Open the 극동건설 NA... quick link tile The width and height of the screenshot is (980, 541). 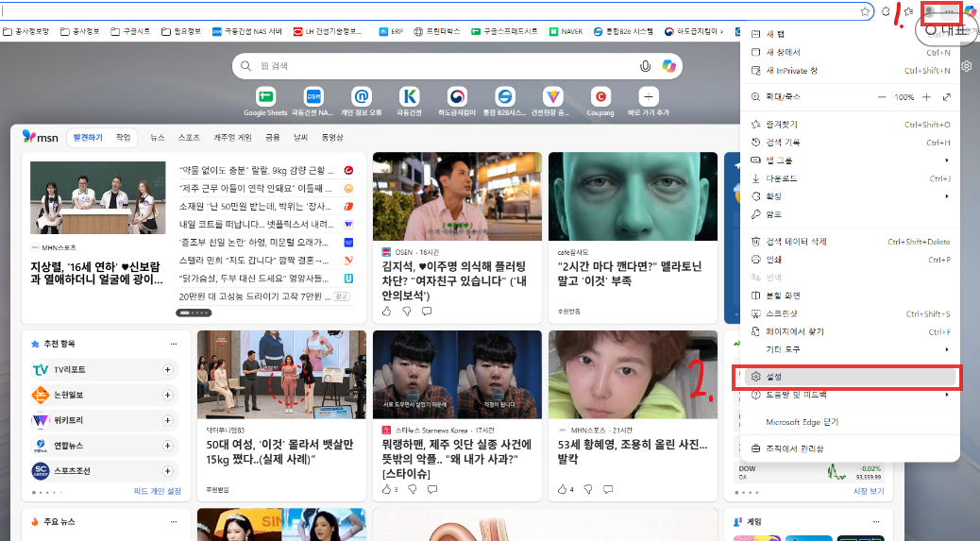313,101
